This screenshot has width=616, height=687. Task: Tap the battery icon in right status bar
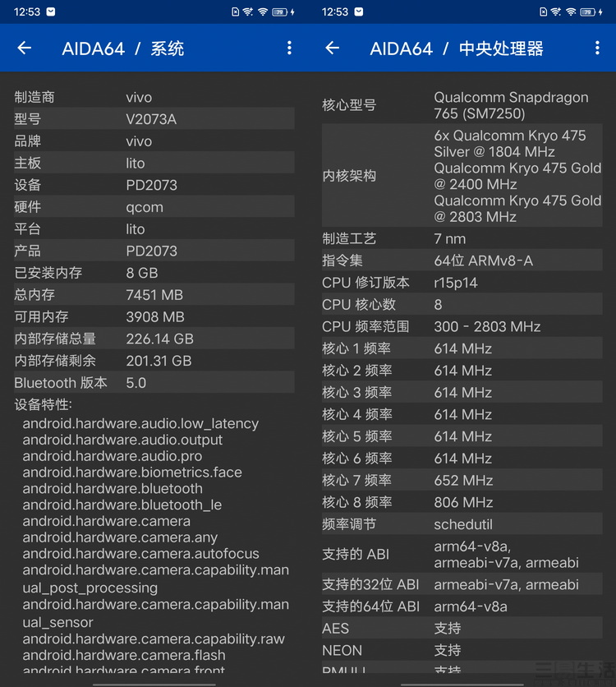coord(587,12)
